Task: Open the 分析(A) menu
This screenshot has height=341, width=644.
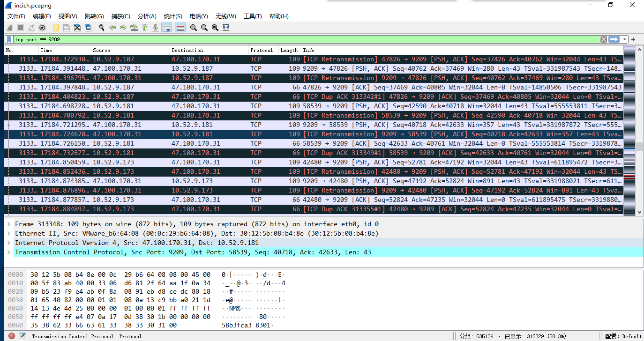Action: coord(147,16)
